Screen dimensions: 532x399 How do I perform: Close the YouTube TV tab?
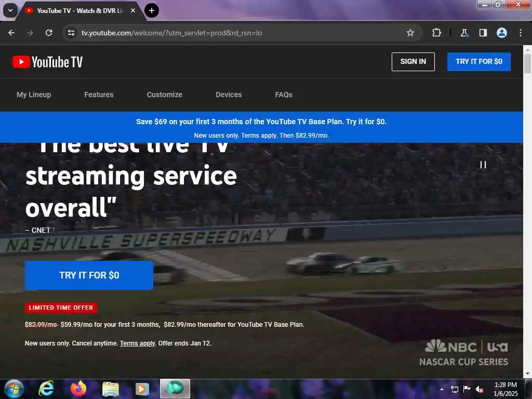coord(133,10)
